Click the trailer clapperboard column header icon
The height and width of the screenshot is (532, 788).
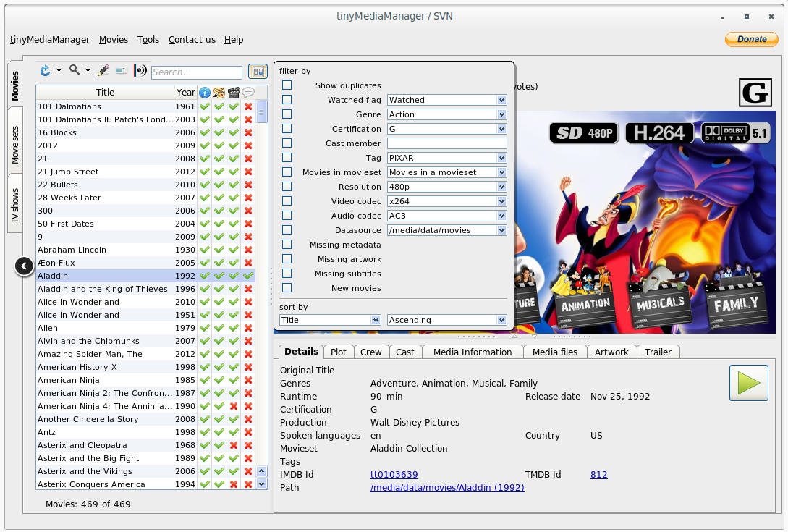tap(233, 93)
